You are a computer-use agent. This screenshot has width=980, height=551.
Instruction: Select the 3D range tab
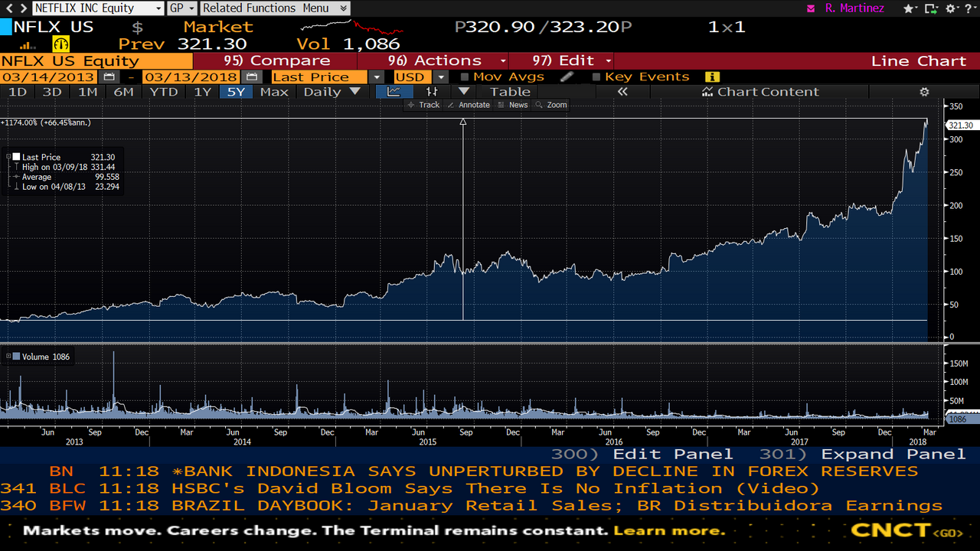52,92
